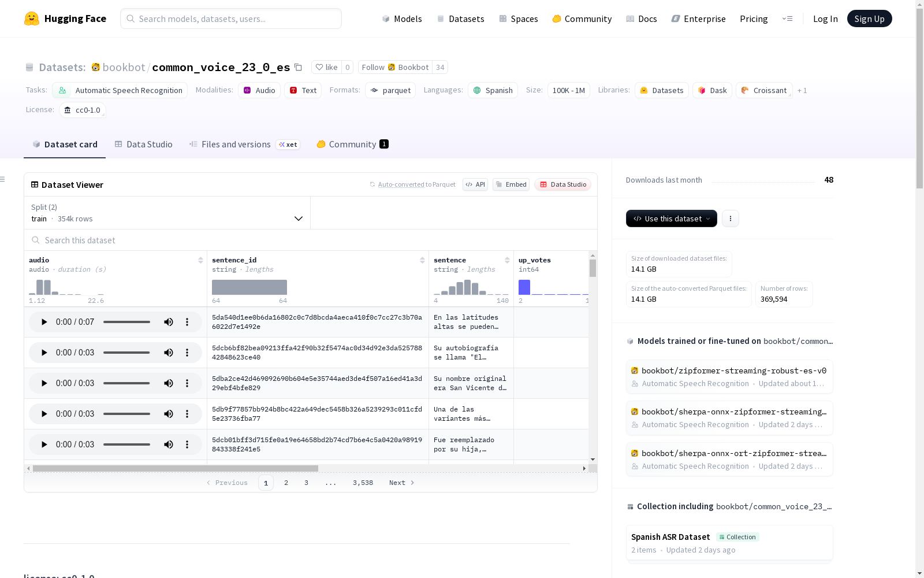Open audio options in 'Su autobiografía' row
Viewport: 924px width, 578px height.
point(187,353)
